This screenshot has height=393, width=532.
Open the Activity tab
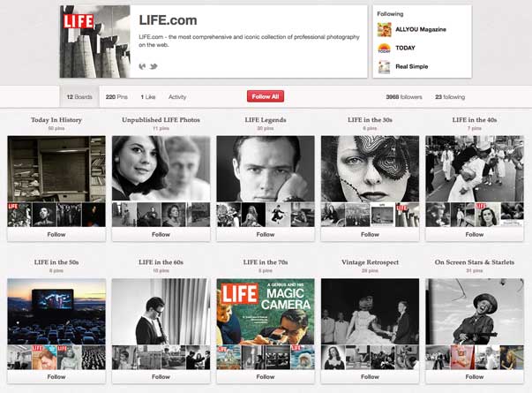[177, 96]
